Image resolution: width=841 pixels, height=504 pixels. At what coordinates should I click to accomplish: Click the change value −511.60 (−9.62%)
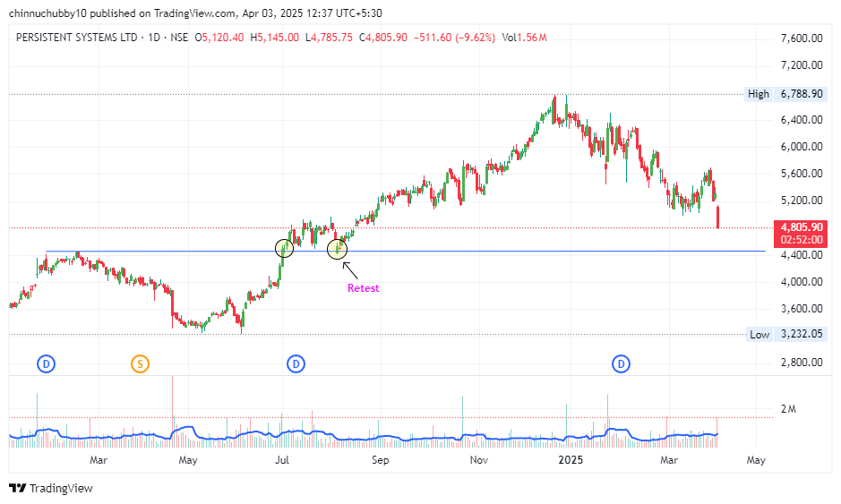(454, 38)
